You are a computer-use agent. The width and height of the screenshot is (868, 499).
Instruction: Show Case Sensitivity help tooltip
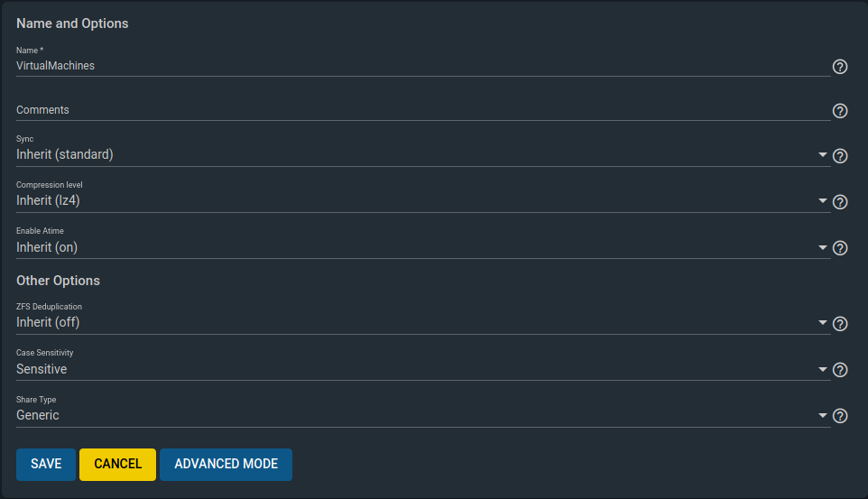840,370
